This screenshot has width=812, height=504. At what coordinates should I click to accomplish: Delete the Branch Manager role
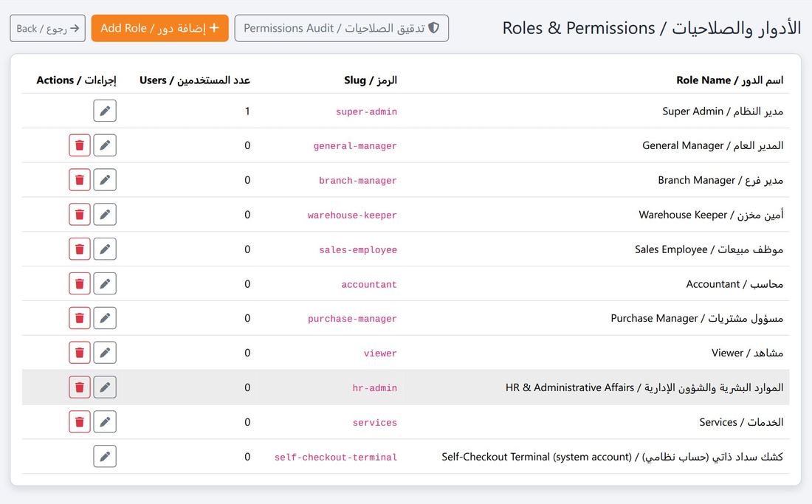coord(80,180)
